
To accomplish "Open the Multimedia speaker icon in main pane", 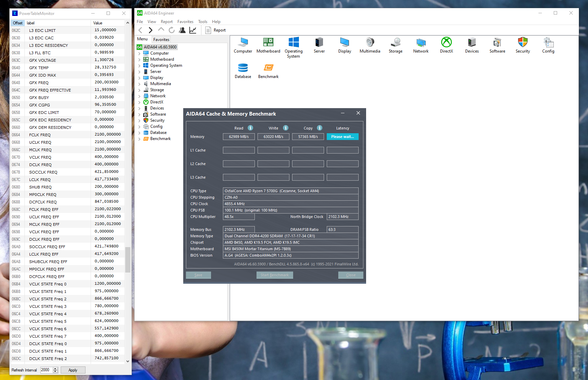I will (x=370, y=45).
